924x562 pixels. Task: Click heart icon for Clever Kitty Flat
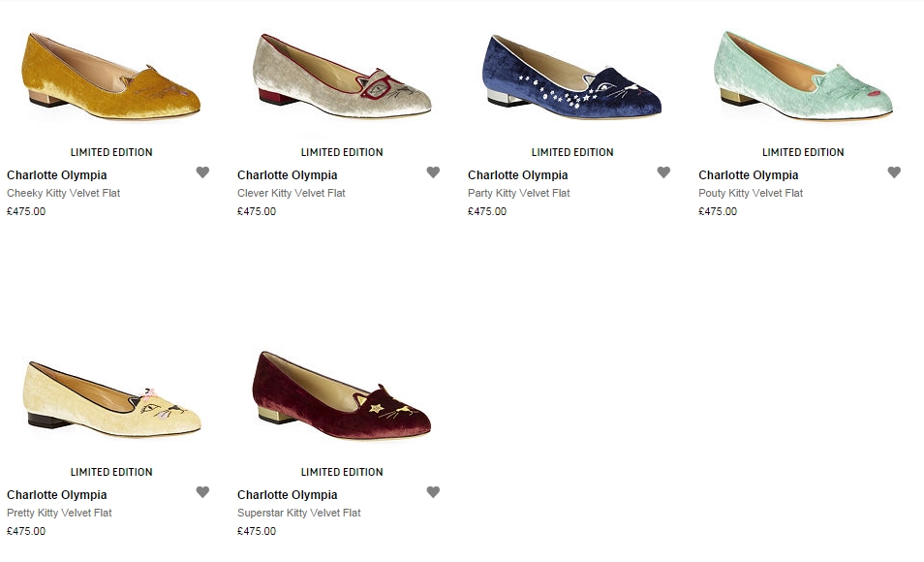pos(433,172)
